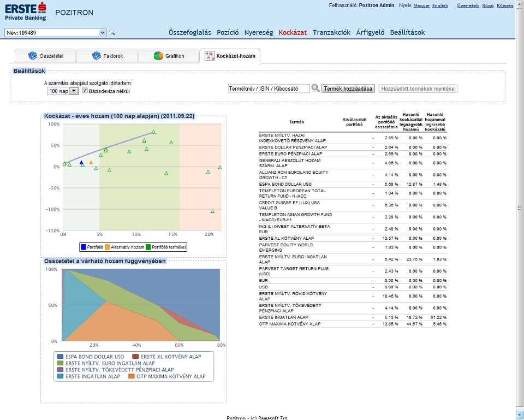Click the ERSTE NYÍLTV. TŐKEVÉDETT PÉNZPIACI ALAP legend swatch

tap(60, 370)
